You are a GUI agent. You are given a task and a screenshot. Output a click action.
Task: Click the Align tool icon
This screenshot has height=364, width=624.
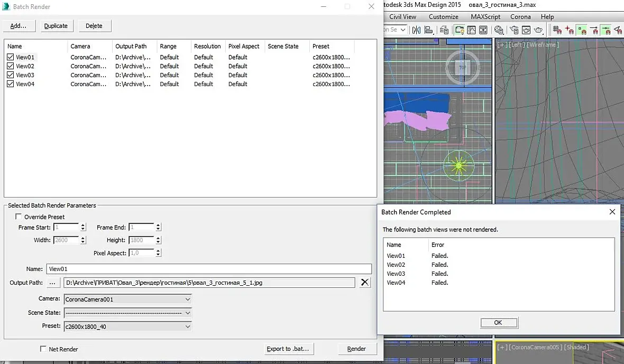click(429, 30)
